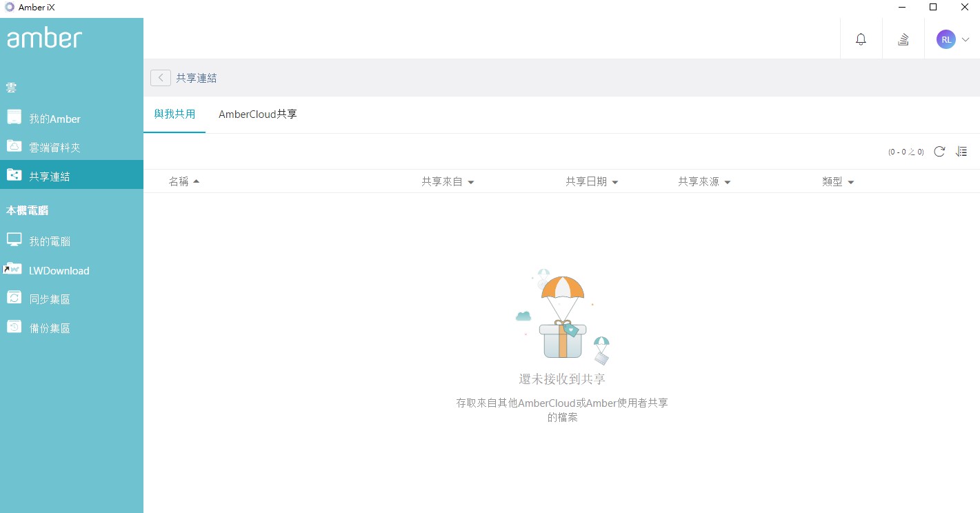
Task: Expand the account menu chevron
Action: pos(966,39)
